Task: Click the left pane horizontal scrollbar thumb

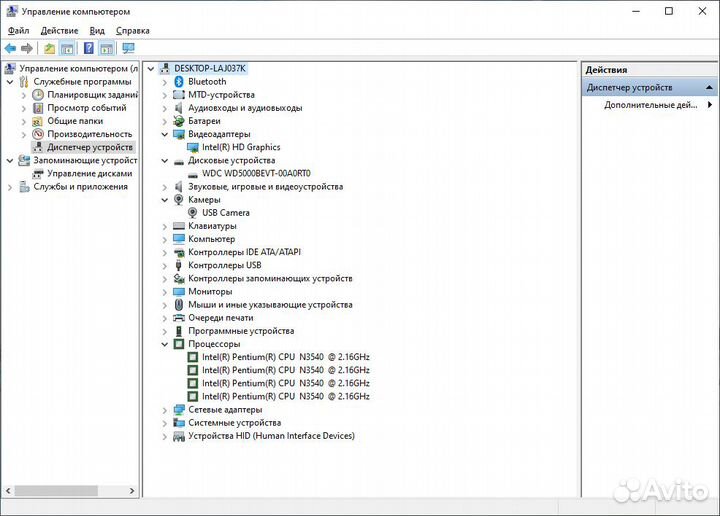Action: tap(56, 491)
